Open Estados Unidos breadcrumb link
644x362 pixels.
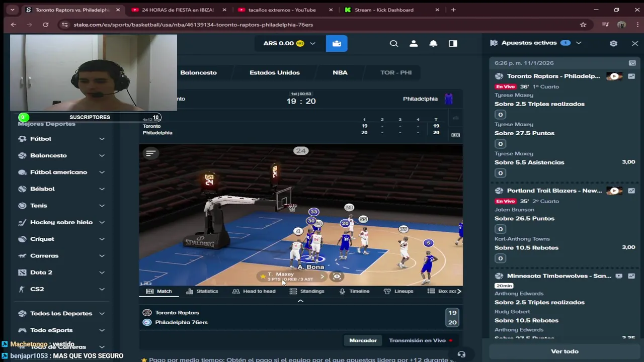click(275, 72)
